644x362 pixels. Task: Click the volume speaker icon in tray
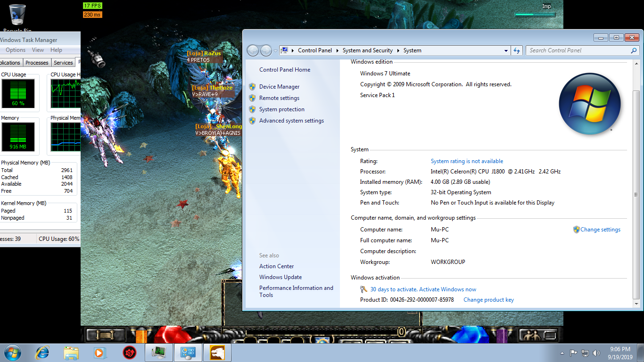(596, 353)
